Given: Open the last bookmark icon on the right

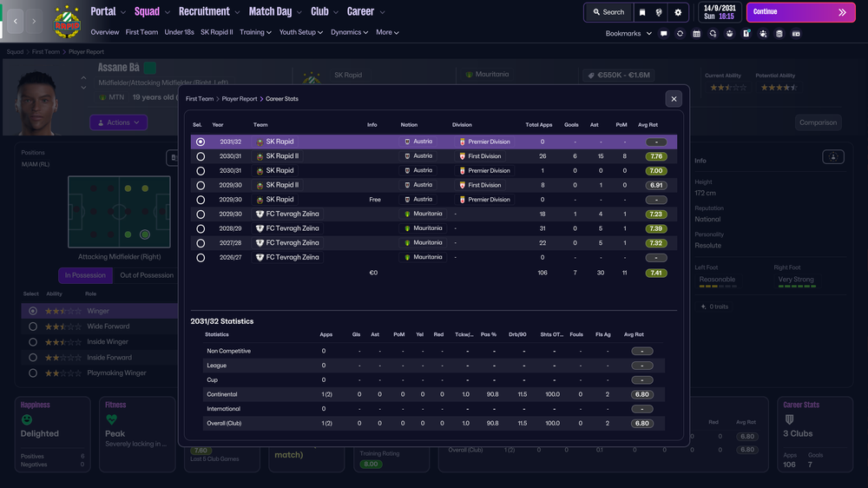Looking at the screenshot, I should tap(796, 34).
